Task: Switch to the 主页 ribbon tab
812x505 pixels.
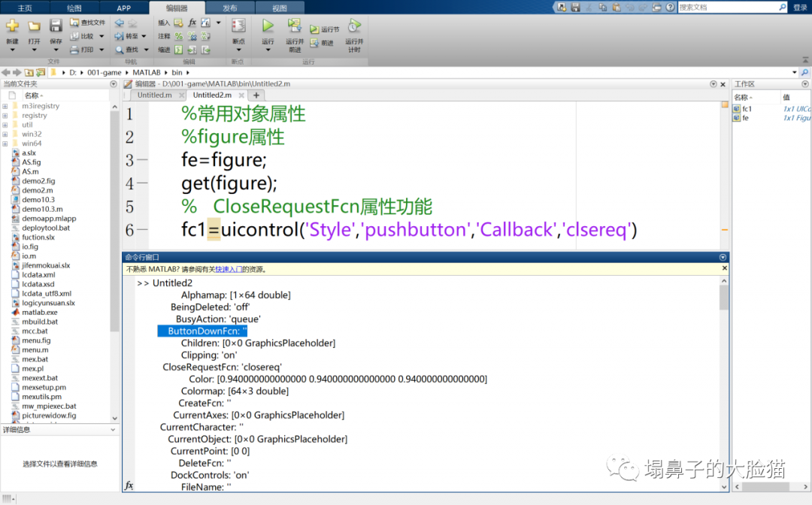Action: point(25,7)
